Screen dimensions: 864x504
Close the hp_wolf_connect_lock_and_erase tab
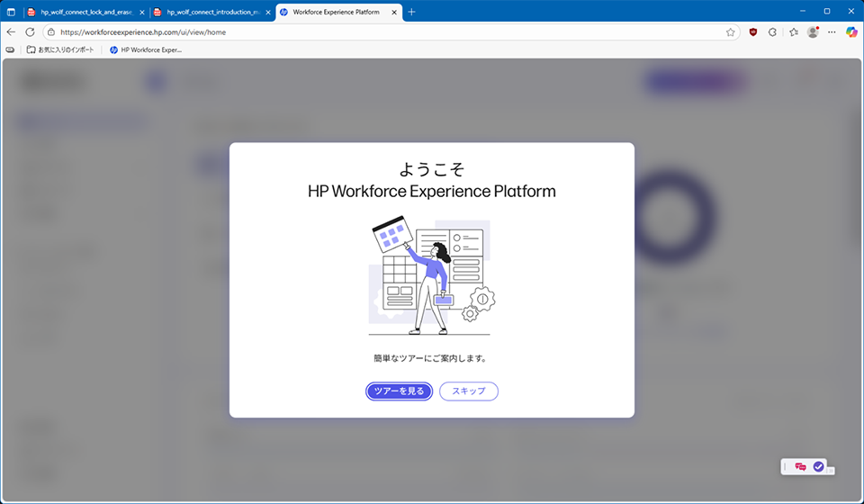pyautogui.click(x=141, y=12)
